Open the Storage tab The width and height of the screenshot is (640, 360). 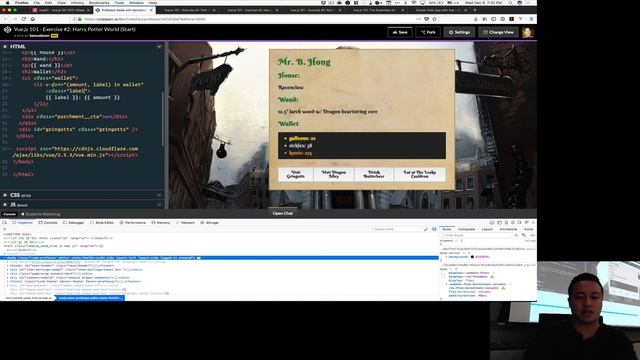[x=210, y=223]
